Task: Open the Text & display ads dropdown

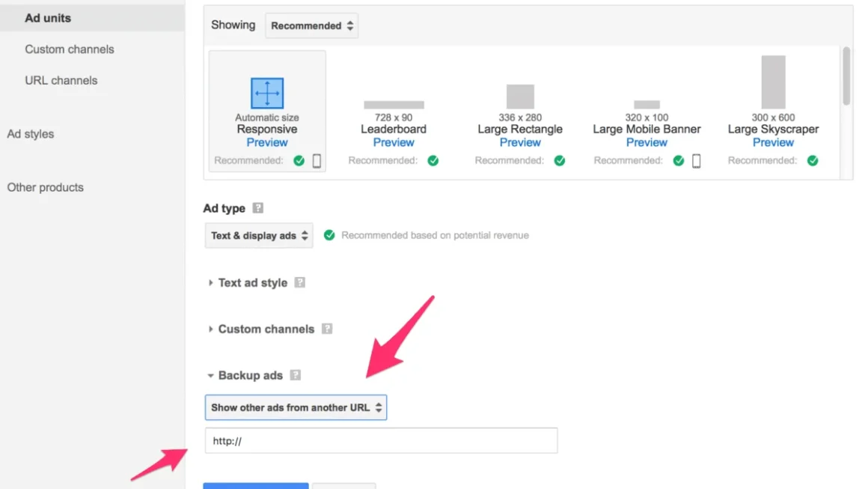Action: click(x=259, y=235)
